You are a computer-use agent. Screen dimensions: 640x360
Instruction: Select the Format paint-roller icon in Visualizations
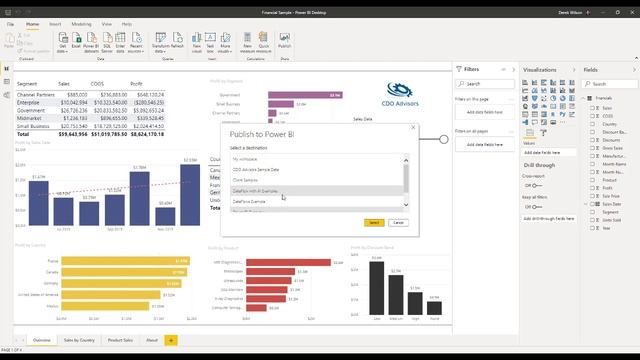click(x=544, y=133)
